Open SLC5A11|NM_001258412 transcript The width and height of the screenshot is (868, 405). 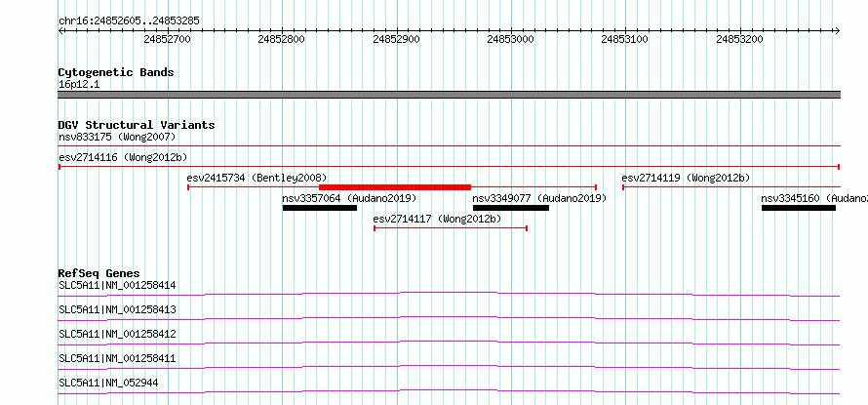pos(117,334)
